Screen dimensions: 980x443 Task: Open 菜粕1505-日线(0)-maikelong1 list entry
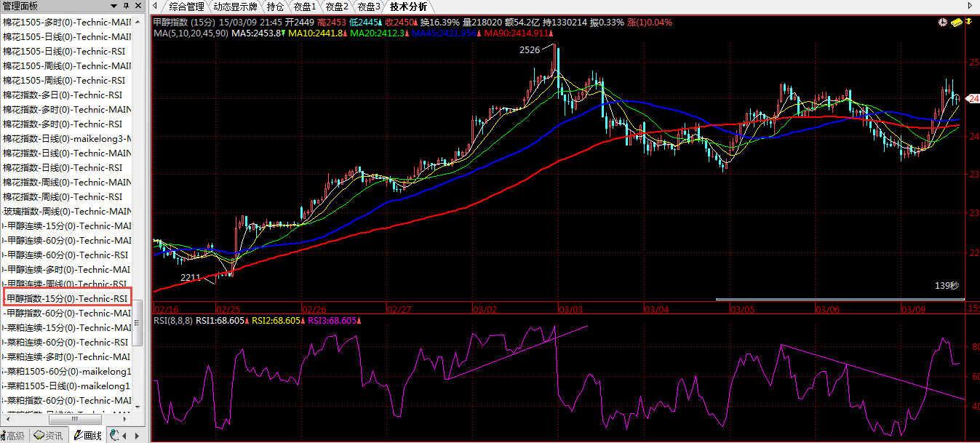click(68, 386)
